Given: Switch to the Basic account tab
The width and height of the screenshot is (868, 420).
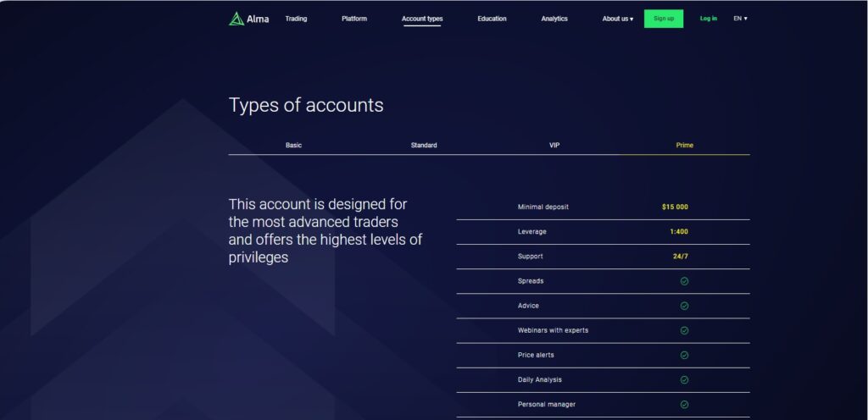Looking at the screenshot, I should coord(293,146).
